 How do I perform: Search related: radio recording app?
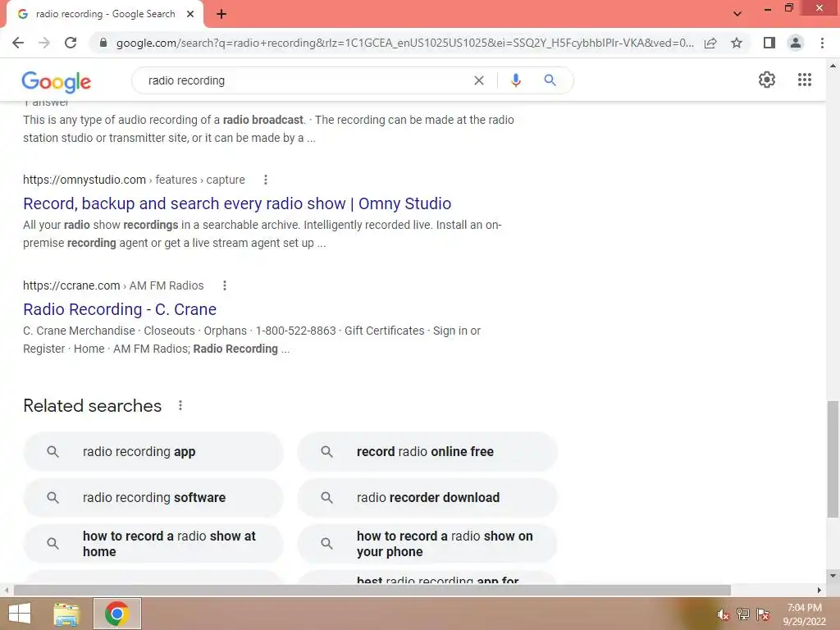tap(153, 452)
